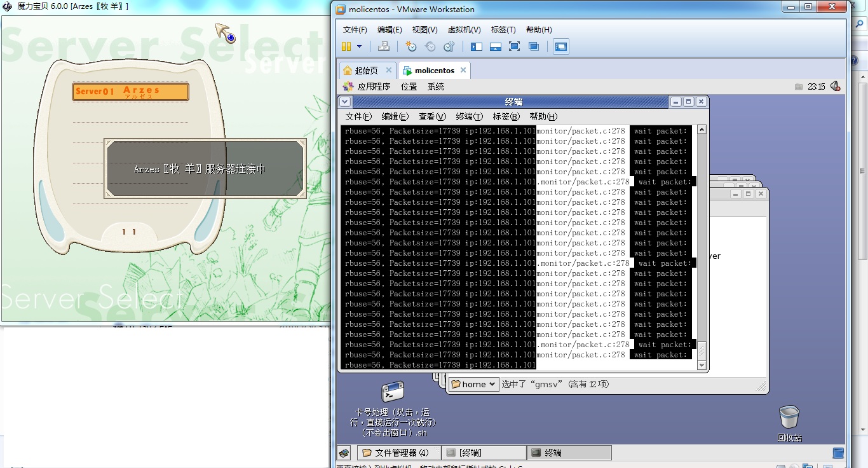This screenshot has width=868, height=468.
Task: Open VMware 视图(V) menu
Action: pos(424,30)
